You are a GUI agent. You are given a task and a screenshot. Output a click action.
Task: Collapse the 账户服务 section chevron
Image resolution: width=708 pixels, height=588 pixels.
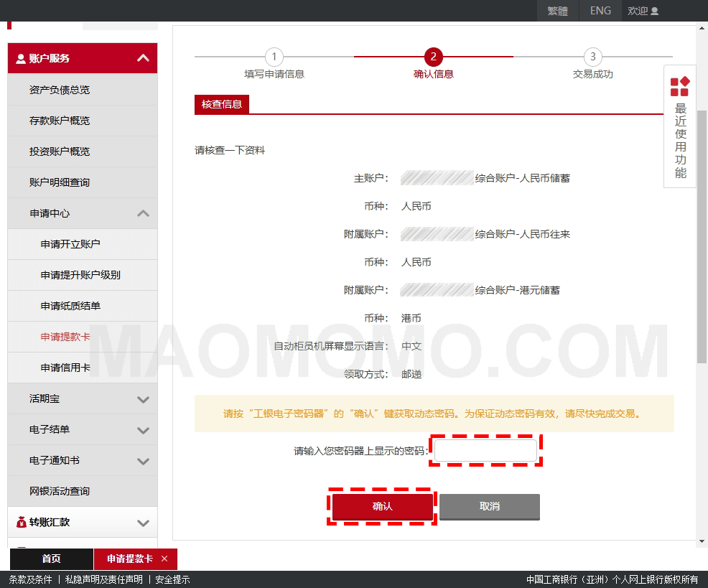tap(143, 58)
